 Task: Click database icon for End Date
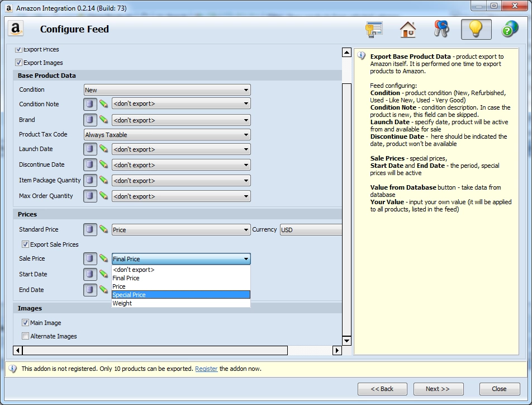90,290
